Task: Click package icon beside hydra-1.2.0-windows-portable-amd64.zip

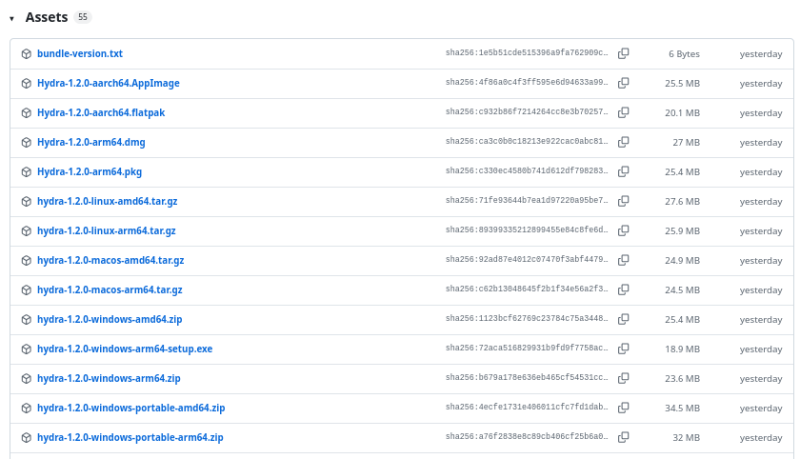Action: (27, 408)
